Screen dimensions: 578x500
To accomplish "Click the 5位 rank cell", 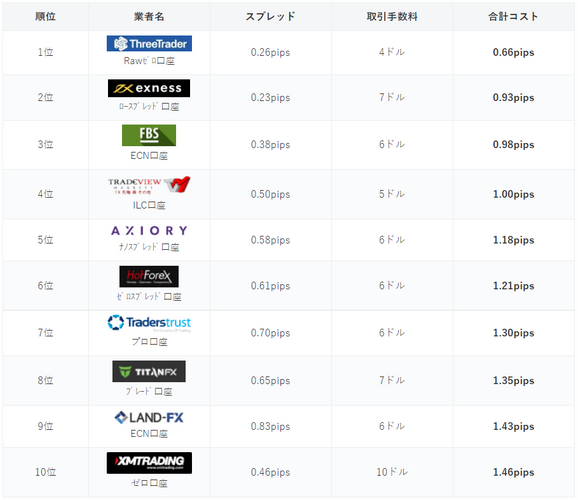I will coord(45,240).
